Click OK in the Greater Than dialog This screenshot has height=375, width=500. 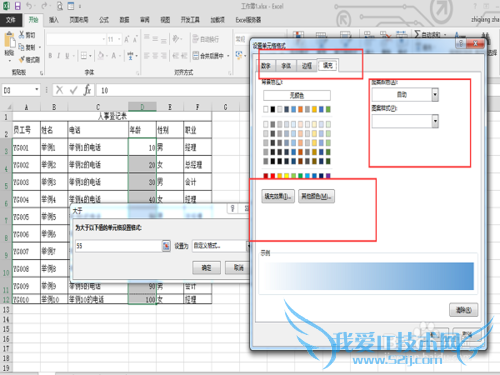point(206,268)
